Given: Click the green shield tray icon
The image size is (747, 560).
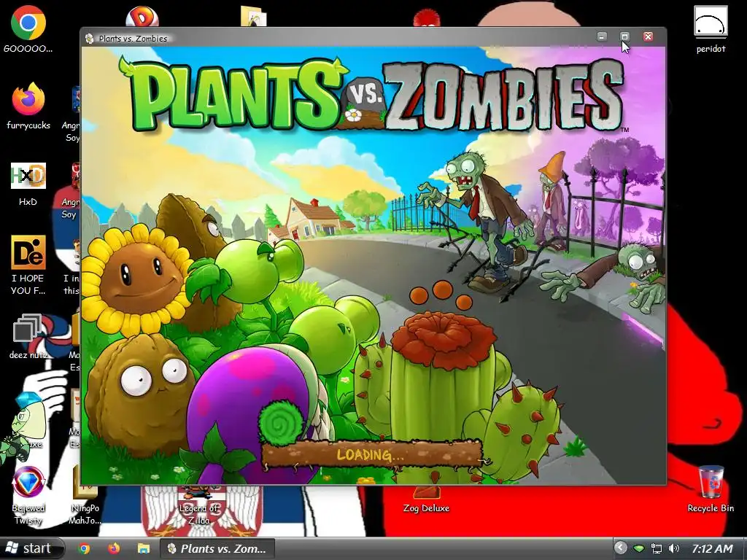Looking at the screenshot, I should (639, 549).
